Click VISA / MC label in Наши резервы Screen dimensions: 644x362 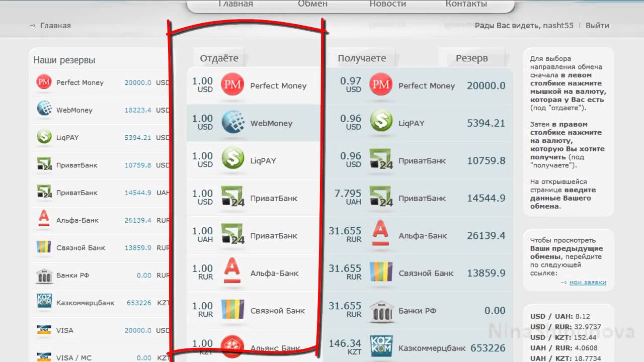pyautogui.click(x=73, y=358)
